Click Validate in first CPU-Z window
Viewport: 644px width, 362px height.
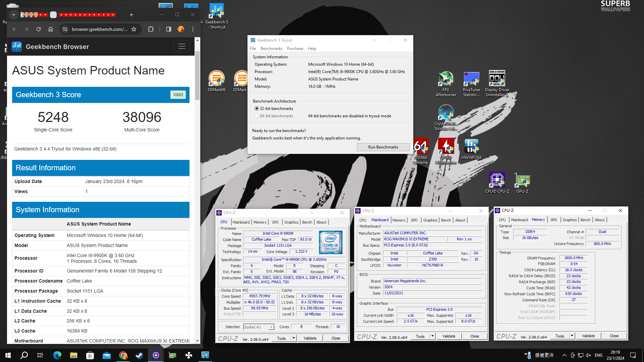click(x=310, y=338)
